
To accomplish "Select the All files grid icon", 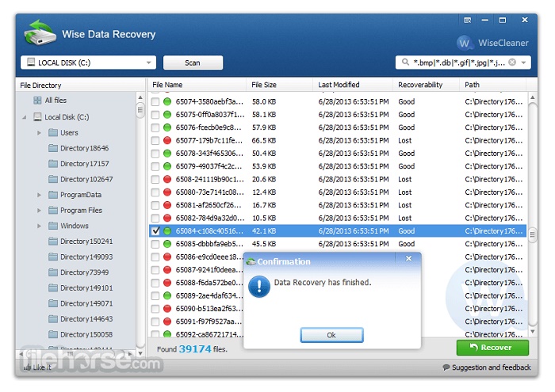I will 37,101.
